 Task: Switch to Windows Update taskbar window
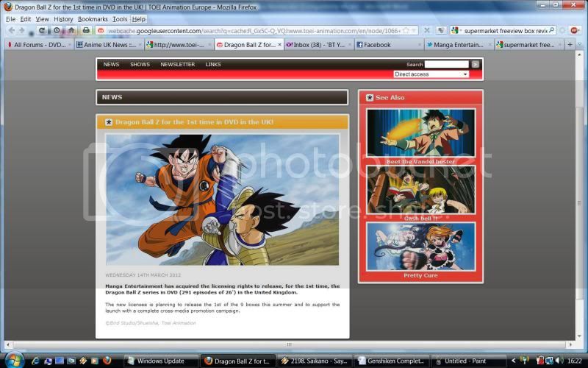pos(161,361)
